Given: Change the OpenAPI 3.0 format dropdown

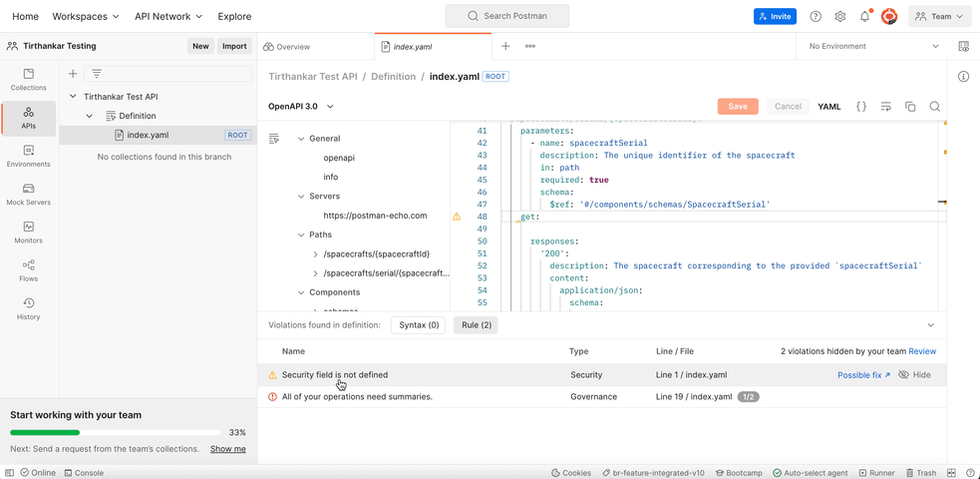Looking at the screenshot, I should coord(301,107).
